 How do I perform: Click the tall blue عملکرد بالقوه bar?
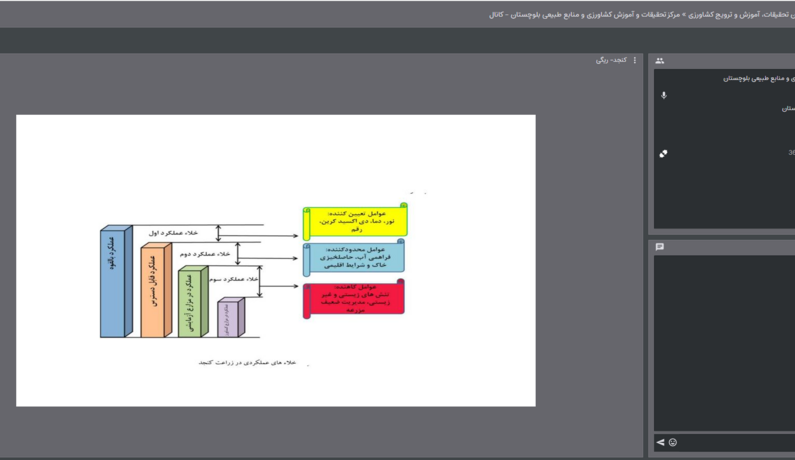pyautogui.click(x=116, y=281)
